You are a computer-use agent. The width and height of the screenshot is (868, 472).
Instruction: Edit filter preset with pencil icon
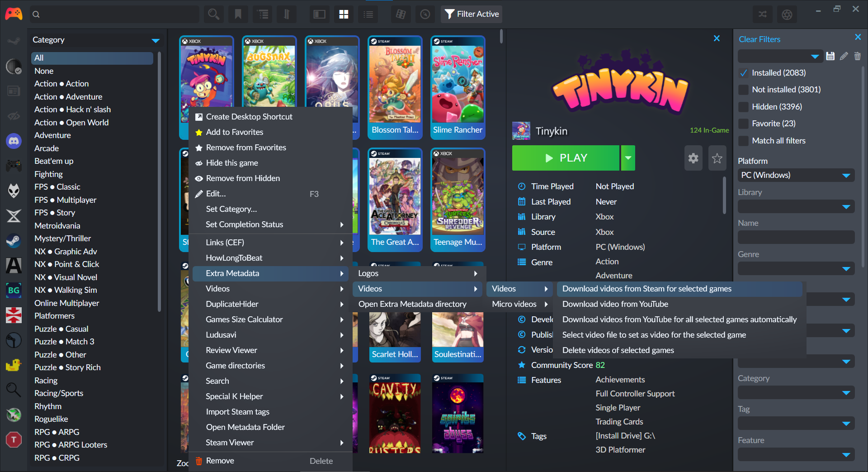tap(844, 56)
